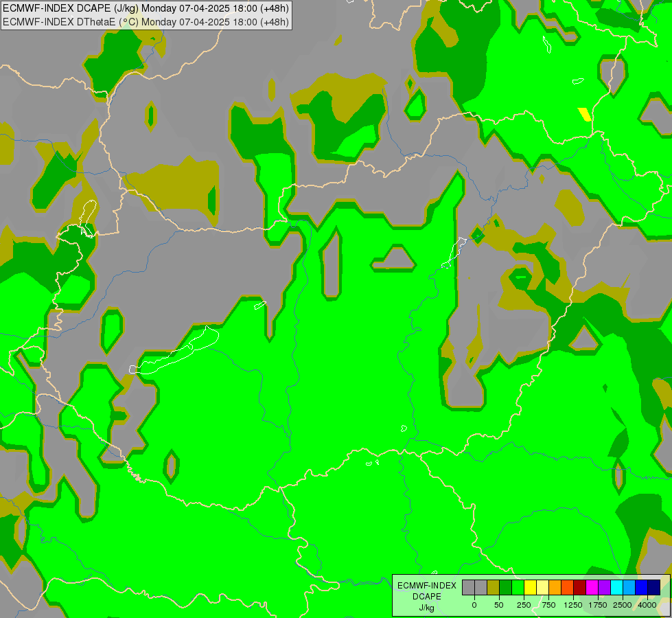Click the light blue legend swatch

click(x=629, y=587)
